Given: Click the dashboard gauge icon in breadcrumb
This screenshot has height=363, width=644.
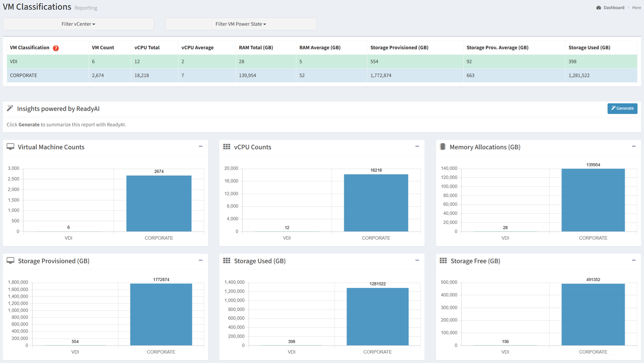Looking at the screenshot, I should [x=599, y=8].
